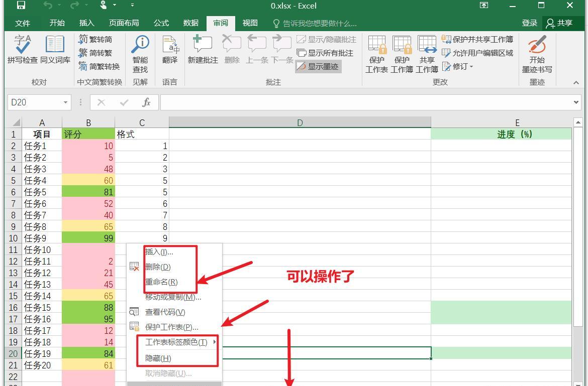Click vertical scrollbar up arrow
This screenshot has height=386, width=588.
578,122
